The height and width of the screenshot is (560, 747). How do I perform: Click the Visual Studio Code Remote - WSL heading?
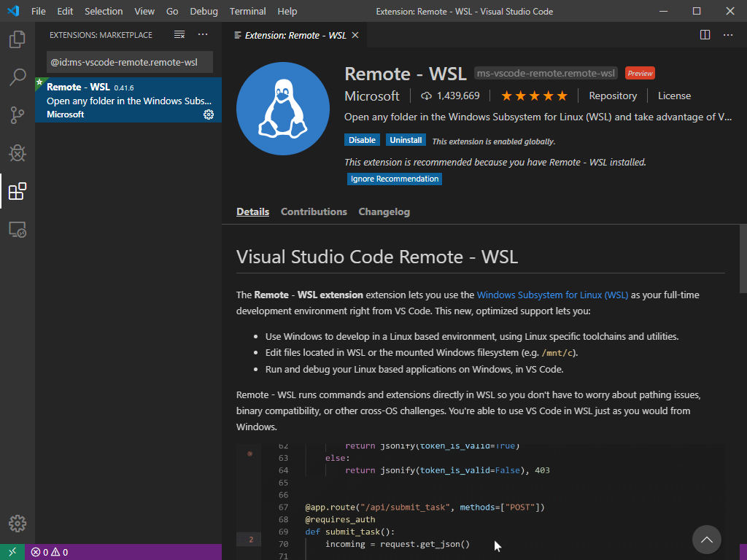coord(377,257)
